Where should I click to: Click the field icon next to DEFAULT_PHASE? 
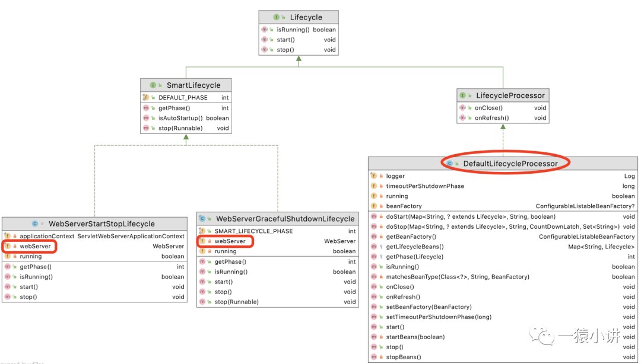tap(145, 97)
